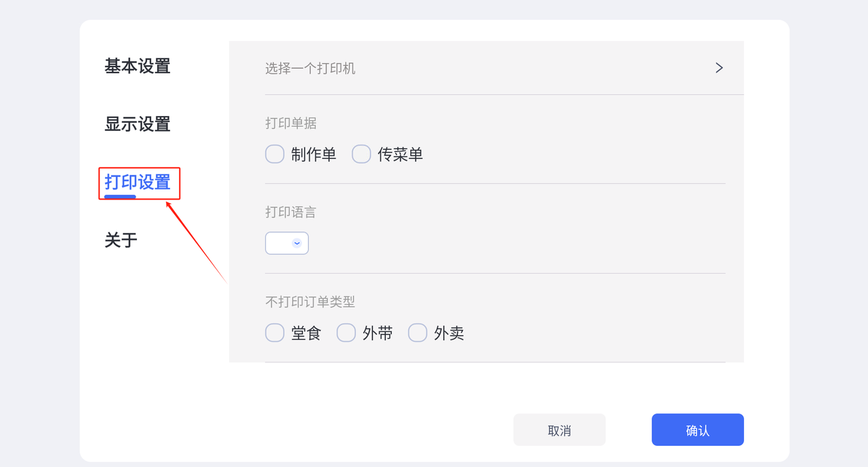
Task: Tick the 制作单 checkbox
Action: click(275, 154)
